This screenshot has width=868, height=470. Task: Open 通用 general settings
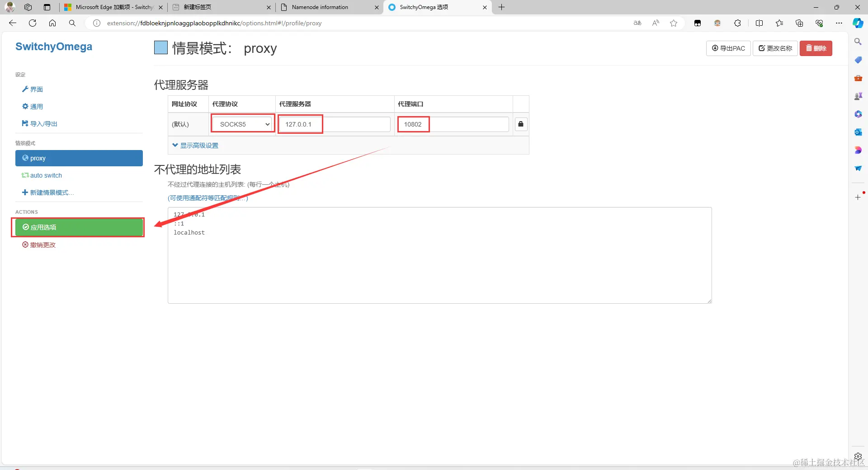click(x=33, y=107)
